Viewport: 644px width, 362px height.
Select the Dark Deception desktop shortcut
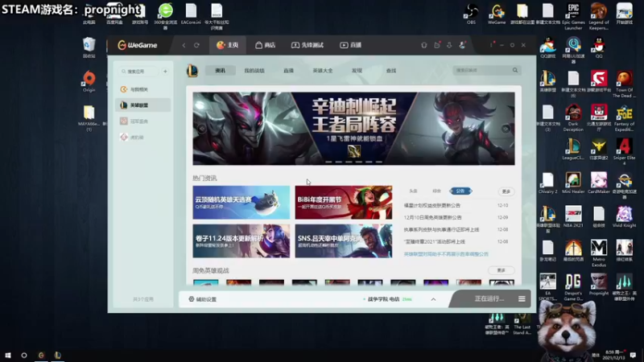(x=573, y=118)
